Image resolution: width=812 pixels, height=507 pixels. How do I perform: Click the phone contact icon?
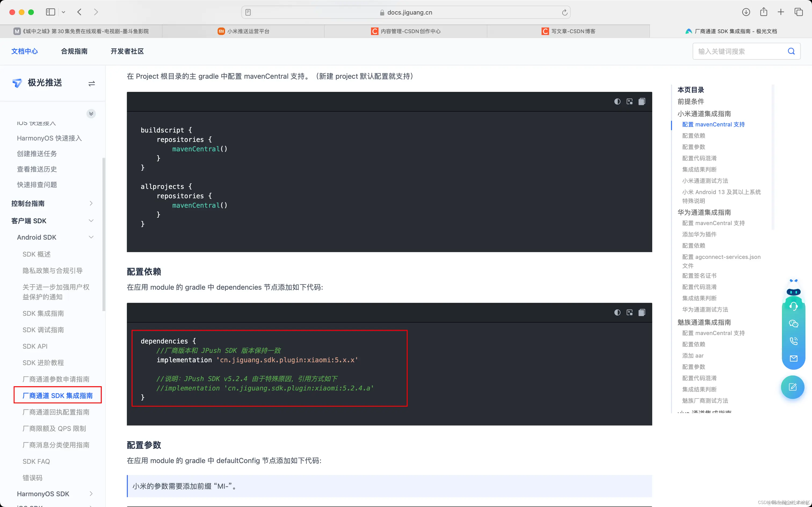click(x=793, y=341)
